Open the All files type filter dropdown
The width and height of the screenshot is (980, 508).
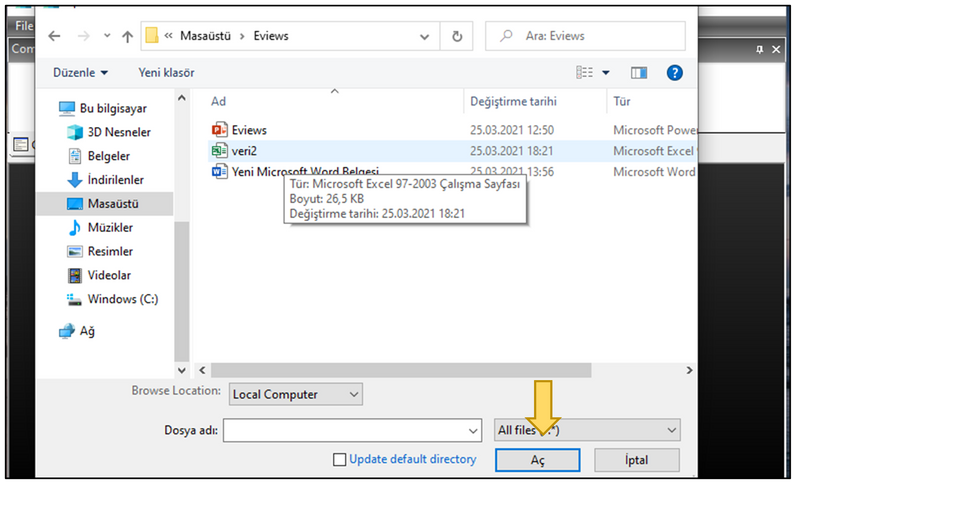587,430
